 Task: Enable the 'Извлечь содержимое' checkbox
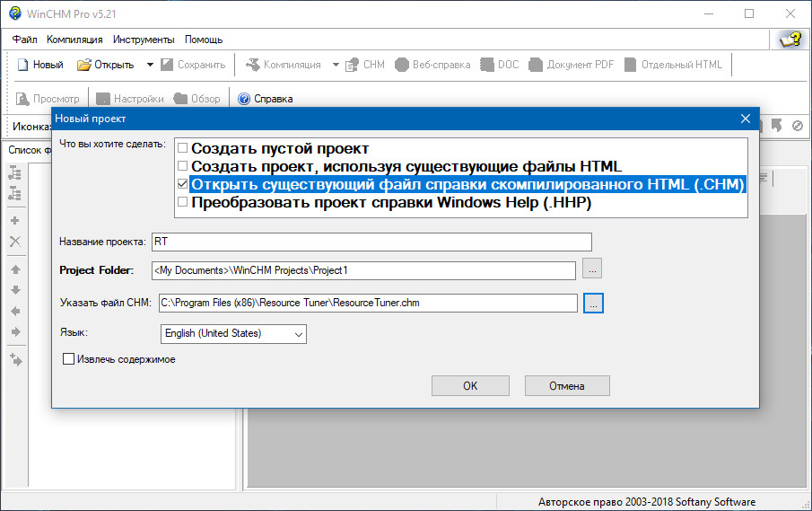pos(68,359)
